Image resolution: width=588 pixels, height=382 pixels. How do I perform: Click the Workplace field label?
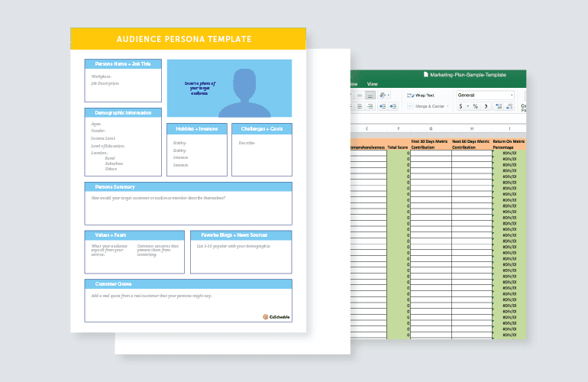(102, 76)
